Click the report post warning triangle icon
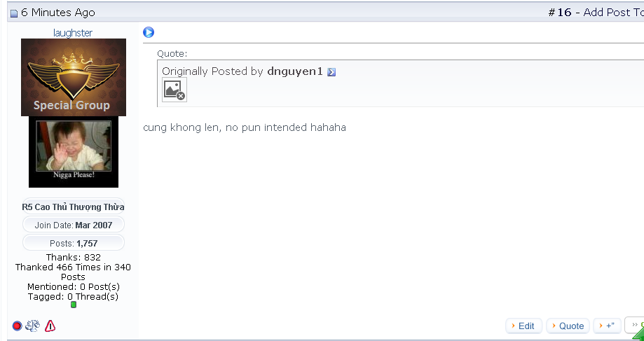 tap(50, 326)
